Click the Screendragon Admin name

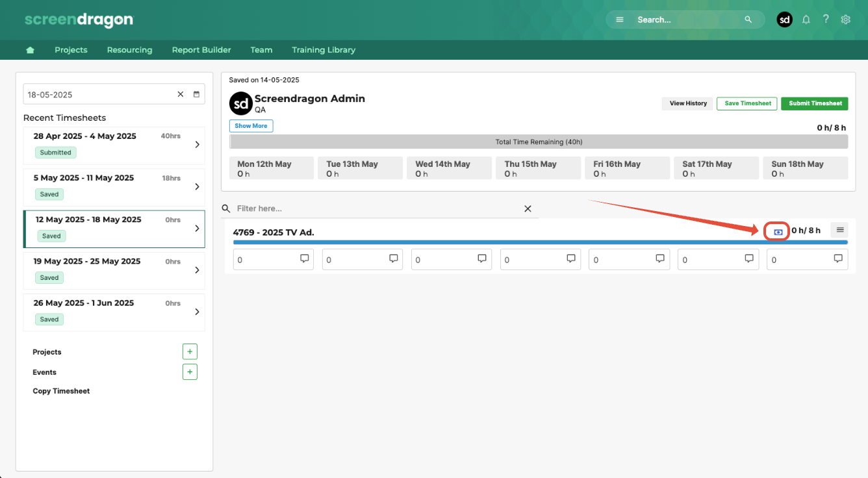tap(310, 99)
